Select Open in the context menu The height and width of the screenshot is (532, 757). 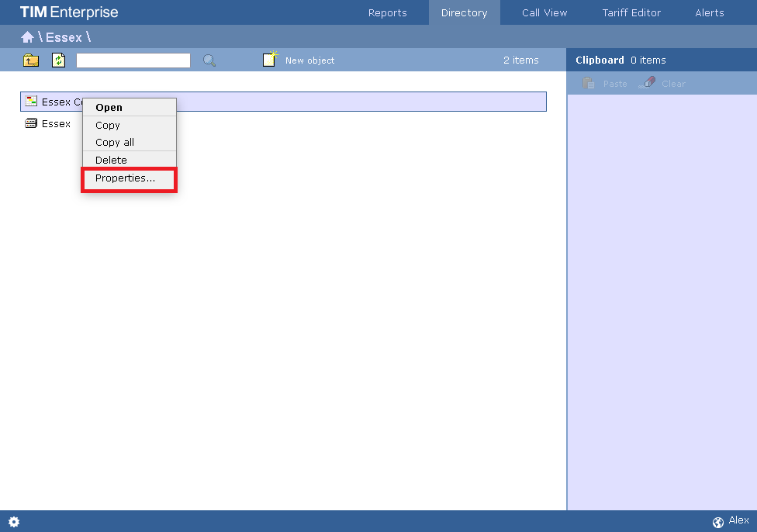coord(109,108)
